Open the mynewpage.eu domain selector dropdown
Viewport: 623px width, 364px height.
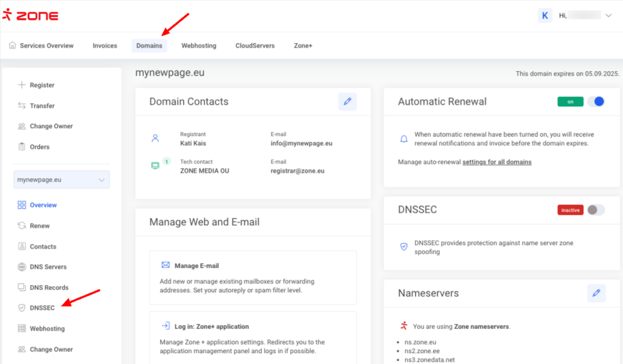[x=61, y=180]
